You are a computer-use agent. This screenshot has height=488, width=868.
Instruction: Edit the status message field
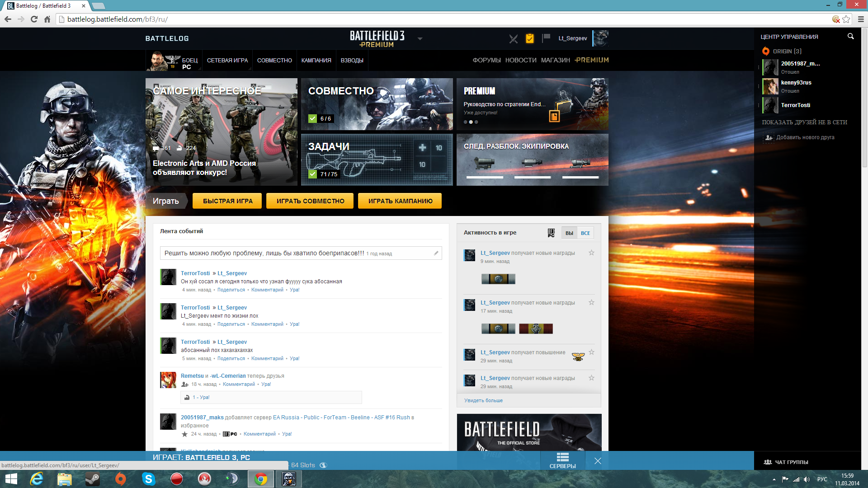pos(301,253)
